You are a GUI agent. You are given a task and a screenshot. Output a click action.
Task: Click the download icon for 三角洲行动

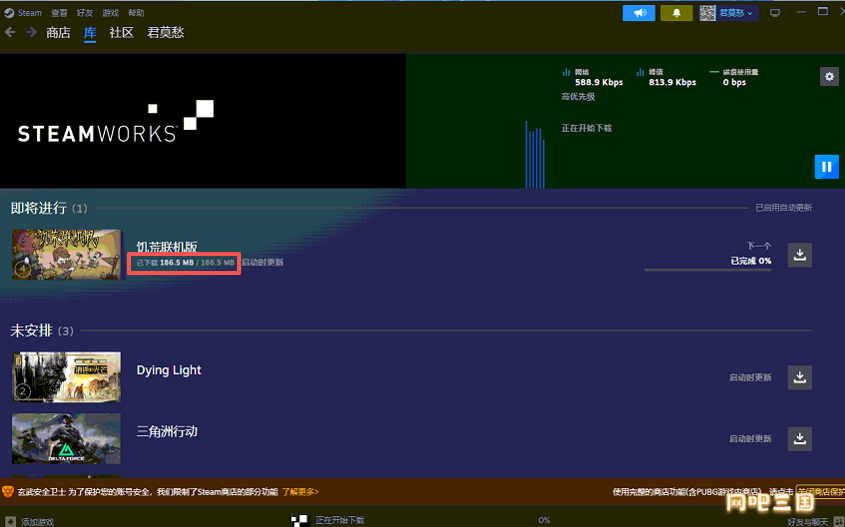[800, 439]
